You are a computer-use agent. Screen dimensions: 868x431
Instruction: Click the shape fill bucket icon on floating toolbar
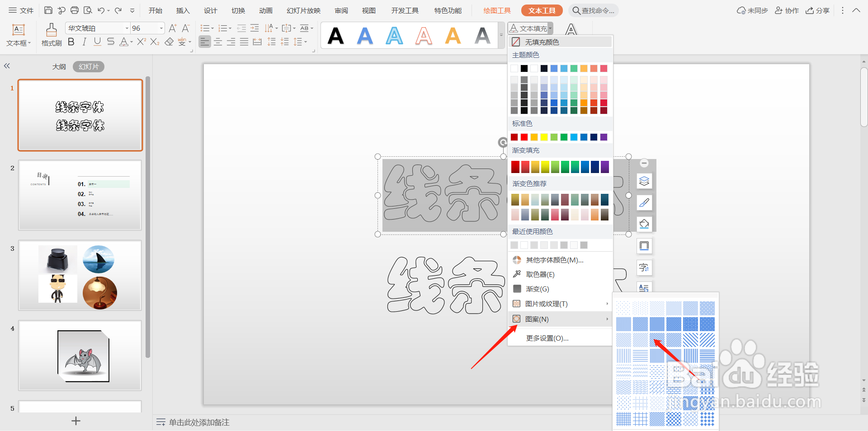coord(644,224)
